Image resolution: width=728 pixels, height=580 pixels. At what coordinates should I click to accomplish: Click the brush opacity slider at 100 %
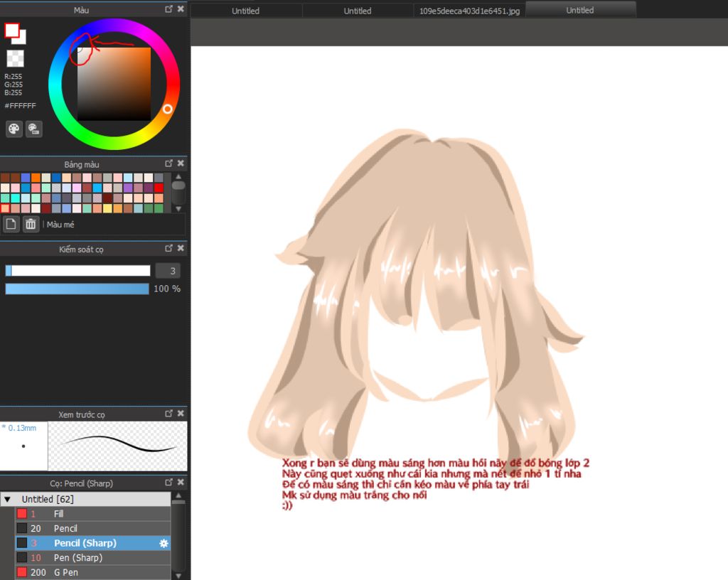[x=77, y=289]
